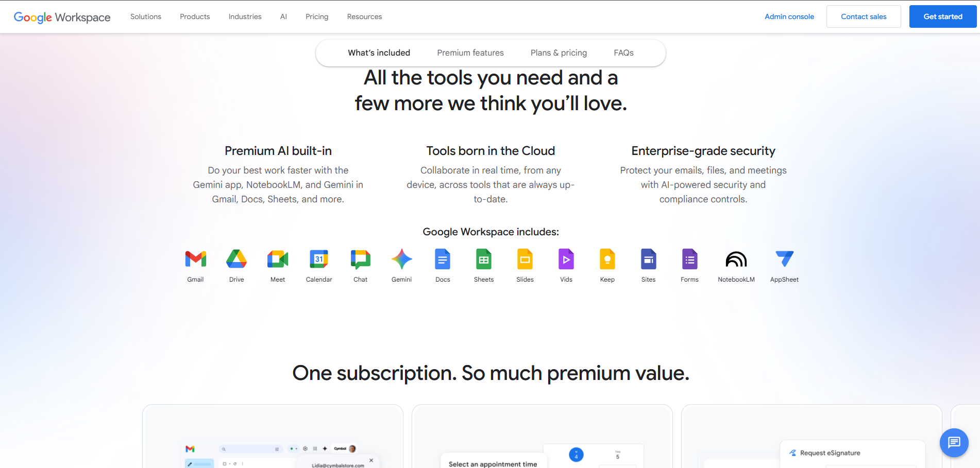The width and height of the screenshot is (980, 468).
Task: Open the chat support bubble icon
Action: pos(954,443)
